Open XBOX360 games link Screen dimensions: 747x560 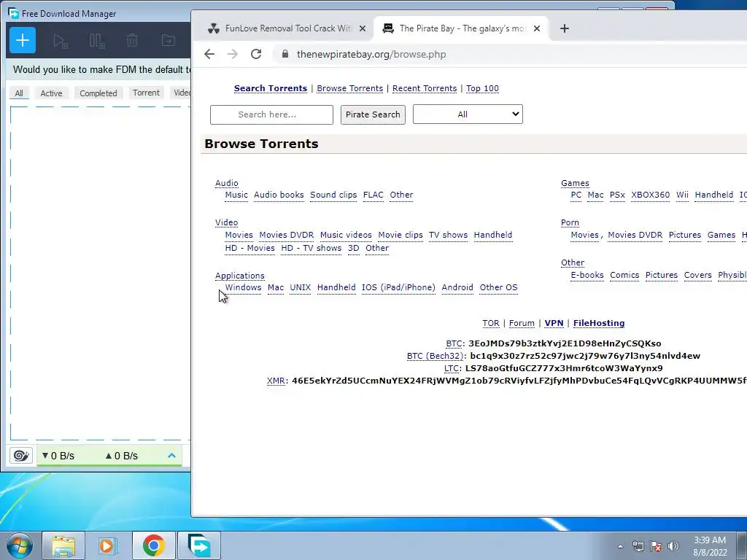pos(650,195)
